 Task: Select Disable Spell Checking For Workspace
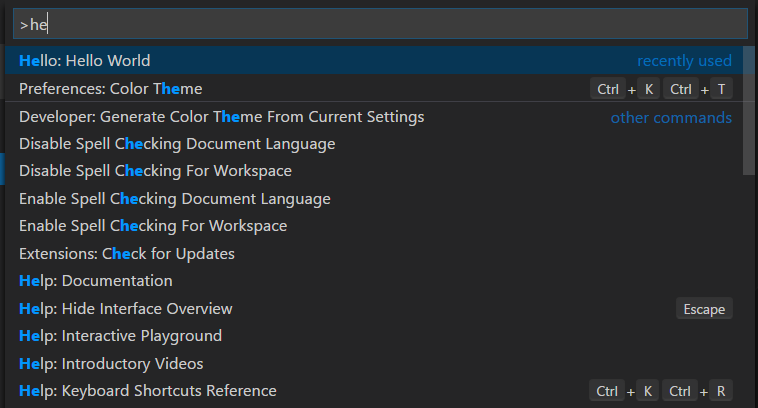point(155,171)
